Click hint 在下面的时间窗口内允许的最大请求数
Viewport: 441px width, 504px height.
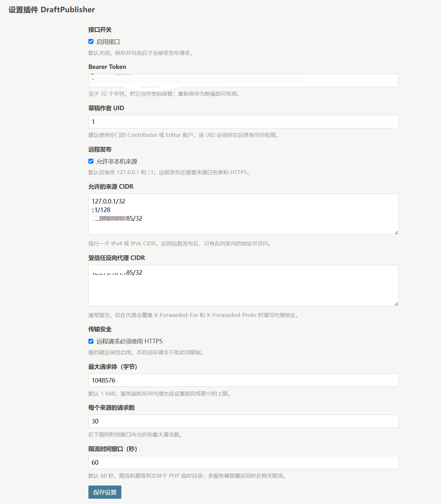coord(136,435)
